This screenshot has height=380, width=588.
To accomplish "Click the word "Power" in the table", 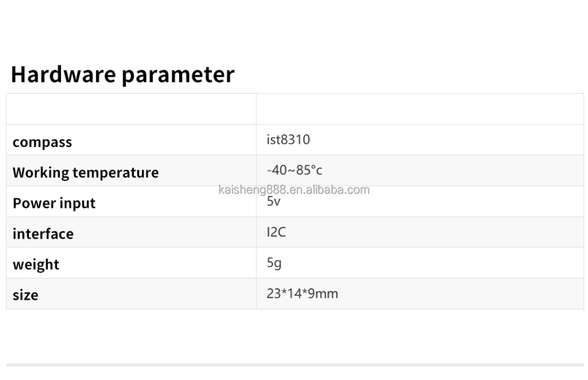I will [32, 203].
